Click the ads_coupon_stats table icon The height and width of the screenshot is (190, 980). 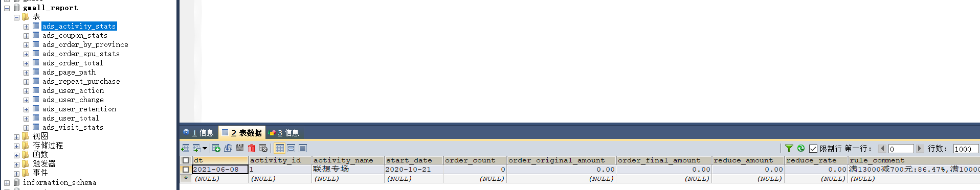[36, 35]
